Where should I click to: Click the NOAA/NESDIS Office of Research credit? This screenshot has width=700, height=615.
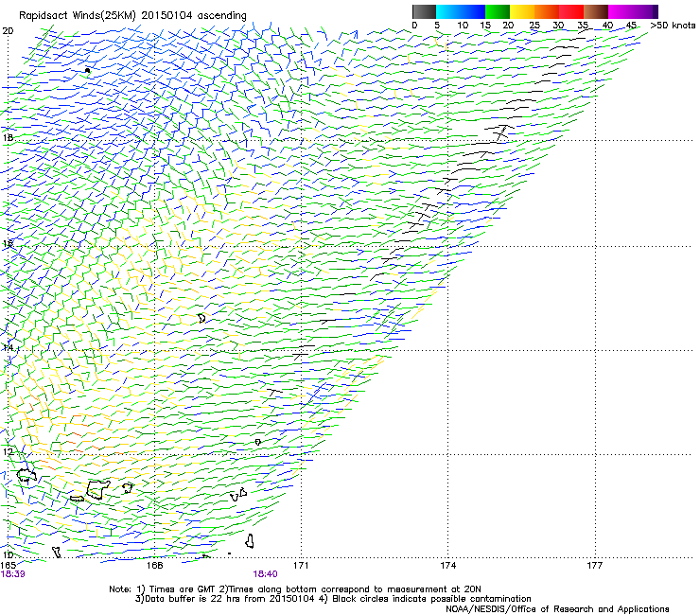pyautogui.click(x=557, y=609)
